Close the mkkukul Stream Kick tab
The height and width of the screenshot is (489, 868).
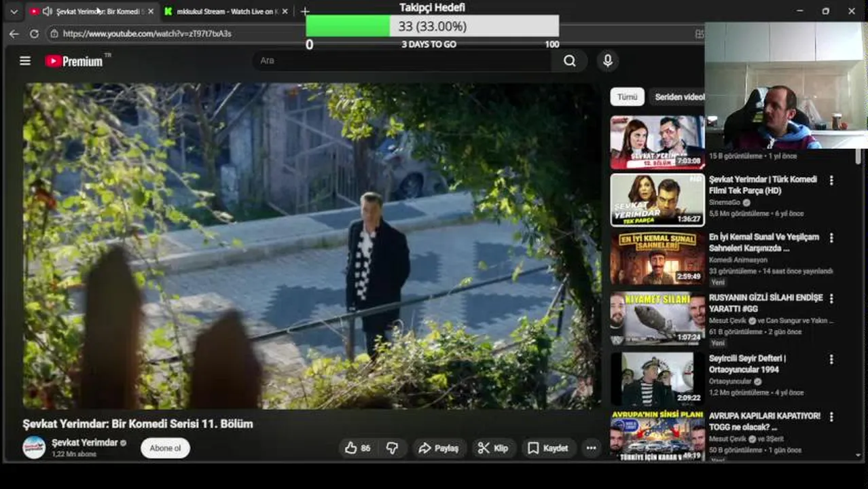(285, 12)
